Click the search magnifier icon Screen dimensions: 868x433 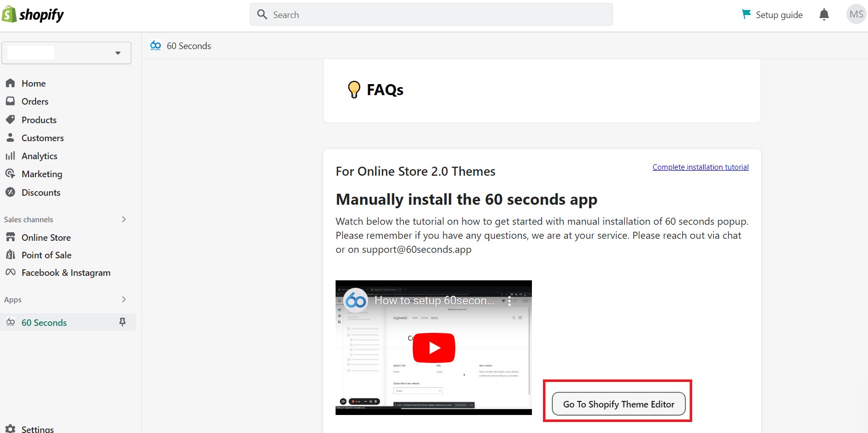[x=262, y=15]
